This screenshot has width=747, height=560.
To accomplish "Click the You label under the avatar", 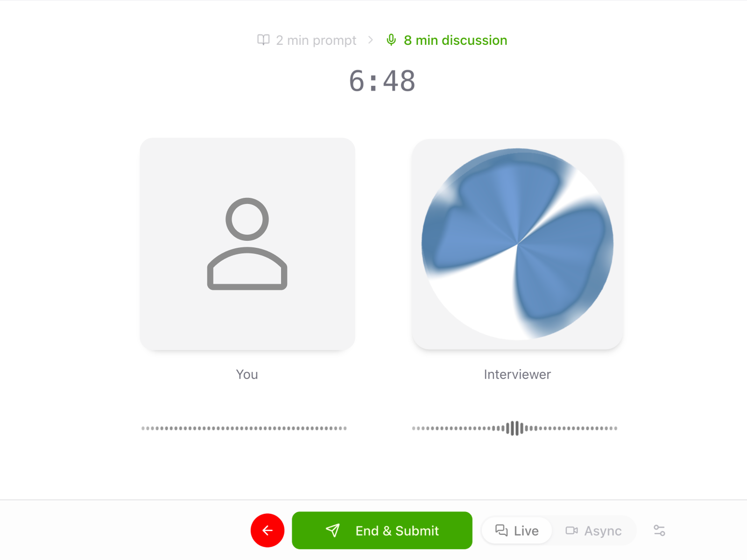I will tap(247, 374).
